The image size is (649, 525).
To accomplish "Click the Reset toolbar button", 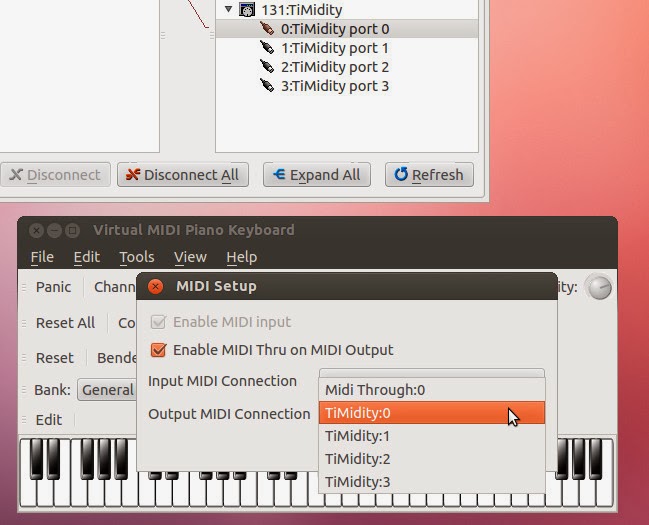I will click(x=55, y=358).
